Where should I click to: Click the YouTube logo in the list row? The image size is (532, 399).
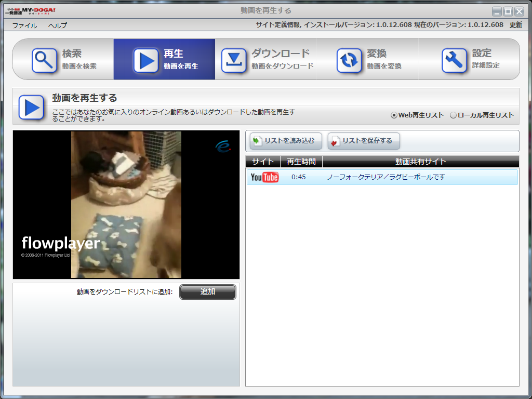coord(264,177)
